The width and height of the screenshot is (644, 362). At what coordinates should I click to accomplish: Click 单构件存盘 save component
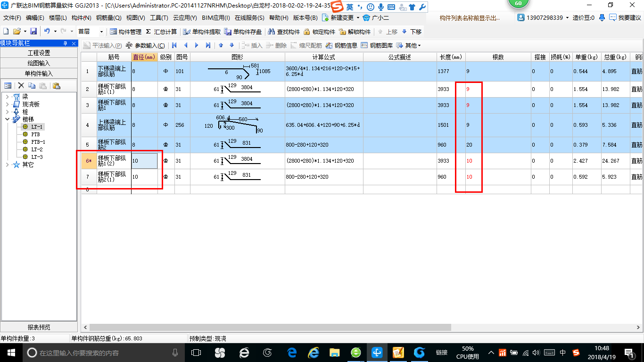point(243,32)
